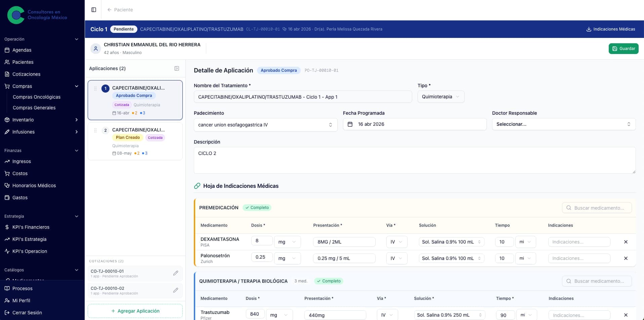Click the Mi Perfil user icon
The height and width of the screenshot is (320, 644).
tap(7, 301)
